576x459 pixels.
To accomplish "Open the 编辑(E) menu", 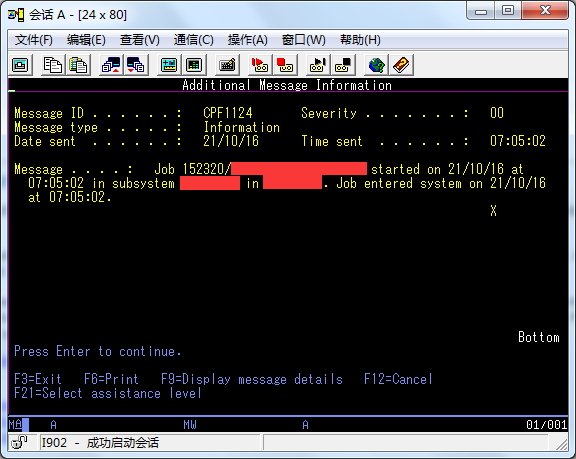I will [x=86, y=40].
